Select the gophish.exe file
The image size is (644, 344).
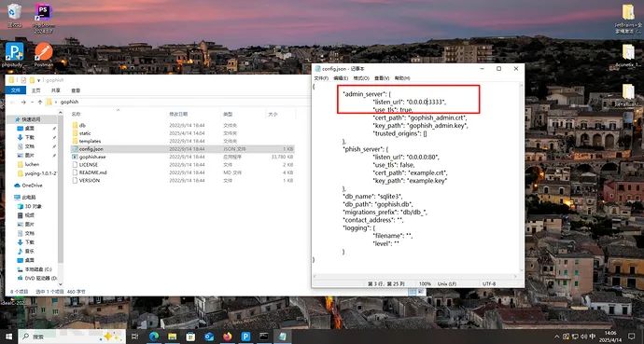[x=182, y=157]
